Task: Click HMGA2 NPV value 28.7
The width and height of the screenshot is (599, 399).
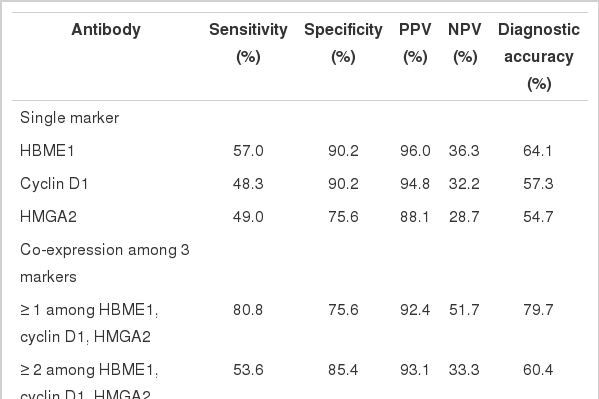Action: pos(464,217)
